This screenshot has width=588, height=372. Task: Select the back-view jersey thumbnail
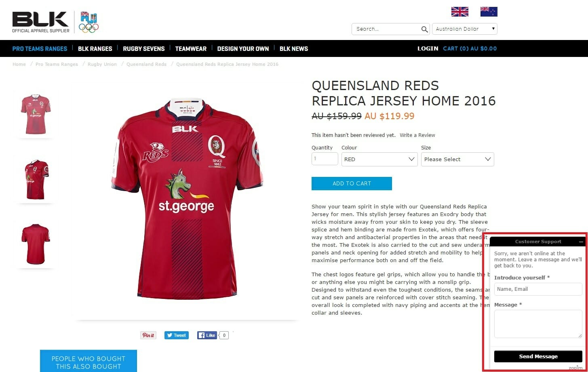pyautogui.click(x=36, y=244)
